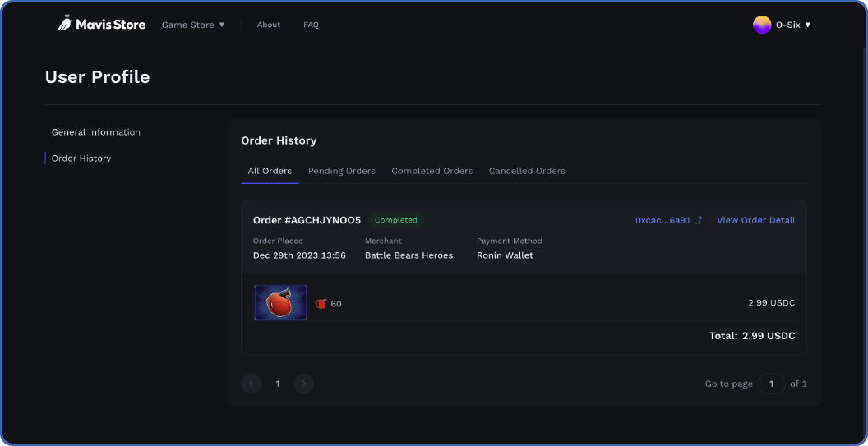
Task: Click the Mavis Store logo
Action: [x=102, y=25]
